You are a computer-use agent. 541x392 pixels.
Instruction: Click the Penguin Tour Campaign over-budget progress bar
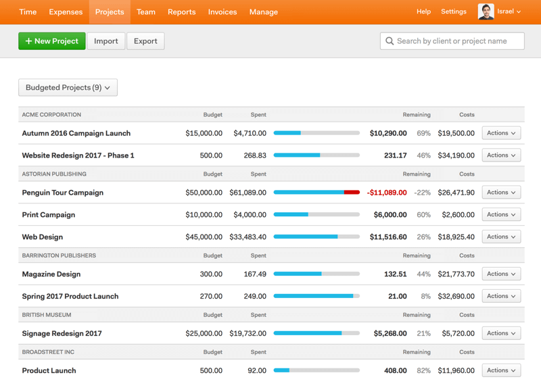pyautogui.click(x=316, y=193)
